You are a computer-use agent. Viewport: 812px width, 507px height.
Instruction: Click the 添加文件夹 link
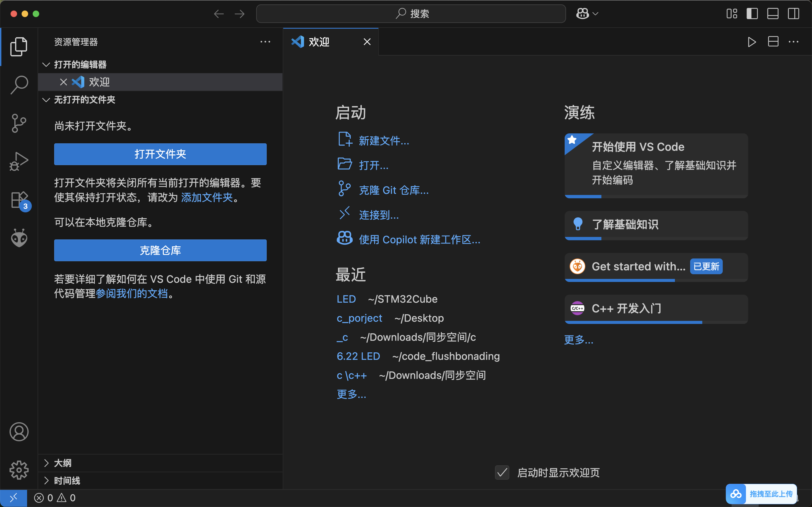[207, 197]
